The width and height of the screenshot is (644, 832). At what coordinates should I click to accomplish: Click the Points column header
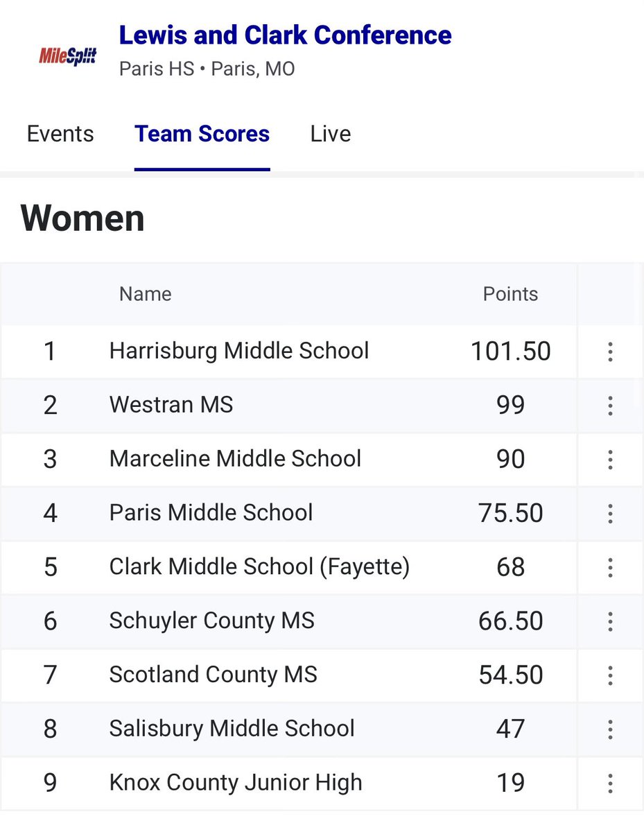pyautogui.click(x=510, y=294)
